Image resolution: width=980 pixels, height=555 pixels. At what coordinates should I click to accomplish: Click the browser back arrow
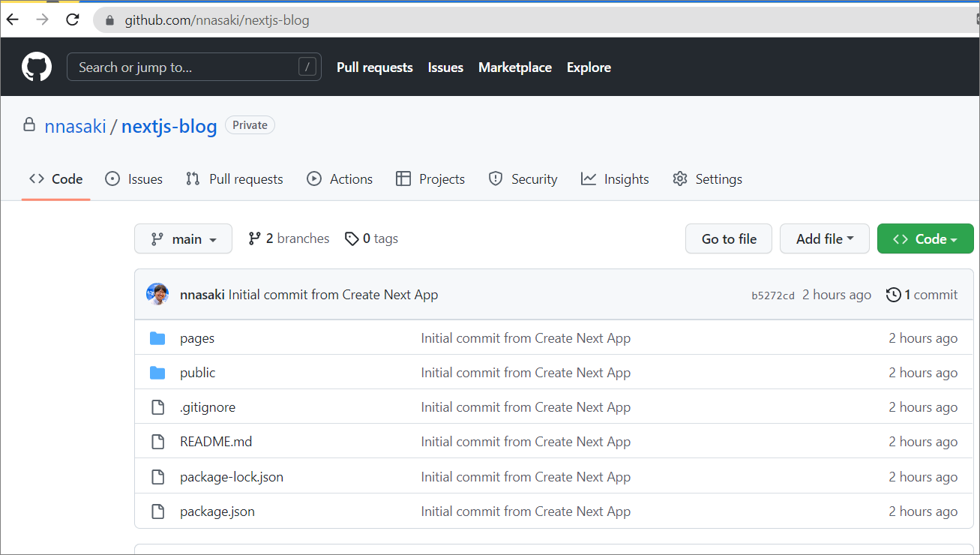point(13,20)
